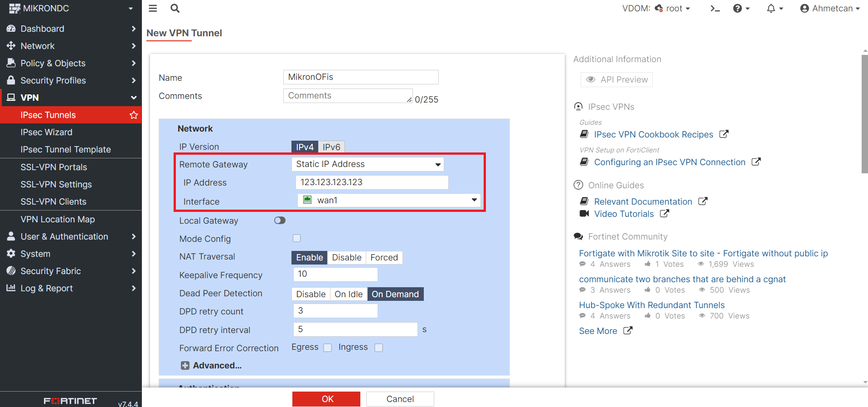Collapse the VPN menu chevron
868x407 pixels.
[x=133, y=98]
